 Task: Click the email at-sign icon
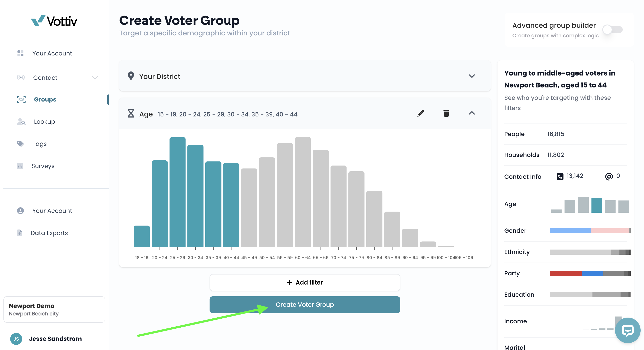point(609,177)
